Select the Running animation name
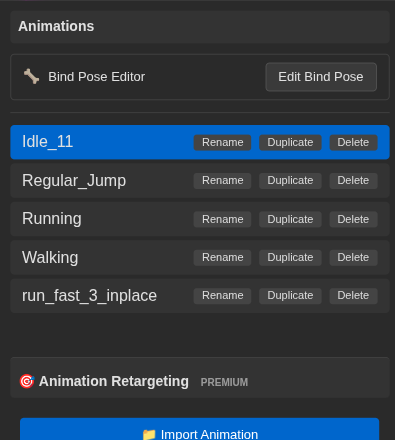The height and width of the screenshot is (440, 395). pos(52,219)
